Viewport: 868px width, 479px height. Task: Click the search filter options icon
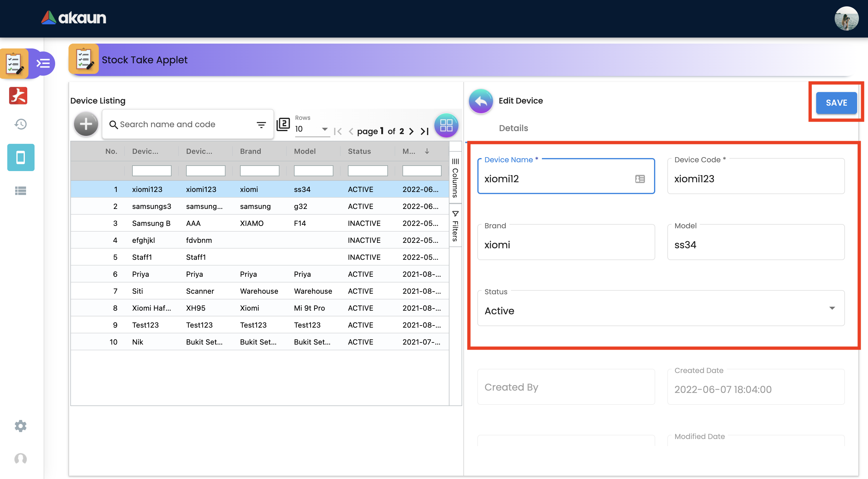tap(261, 125)
